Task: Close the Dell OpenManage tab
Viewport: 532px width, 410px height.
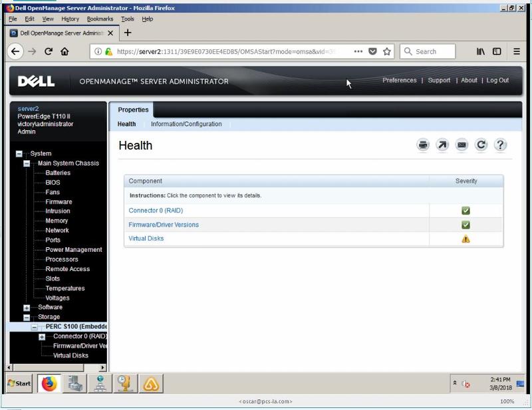Action: [110, 33]
